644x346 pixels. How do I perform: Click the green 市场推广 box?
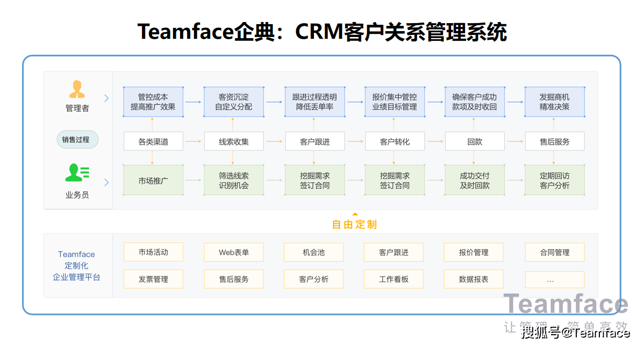pos(153,180)
